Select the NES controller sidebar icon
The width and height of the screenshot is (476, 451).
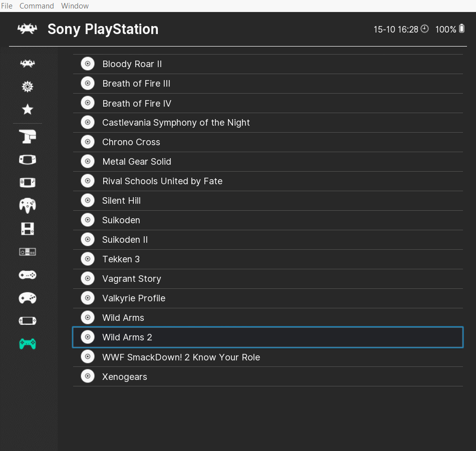coord(27,251)
